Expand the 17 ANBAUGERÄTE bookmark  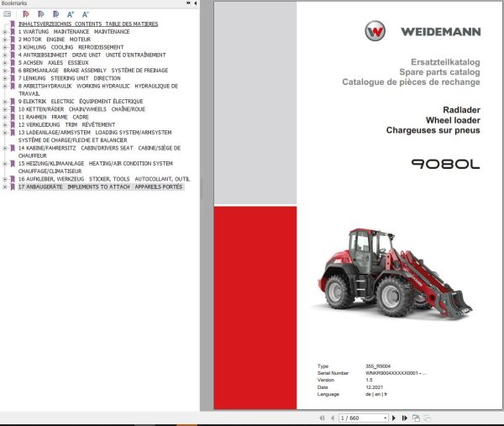tap(5, 187)
